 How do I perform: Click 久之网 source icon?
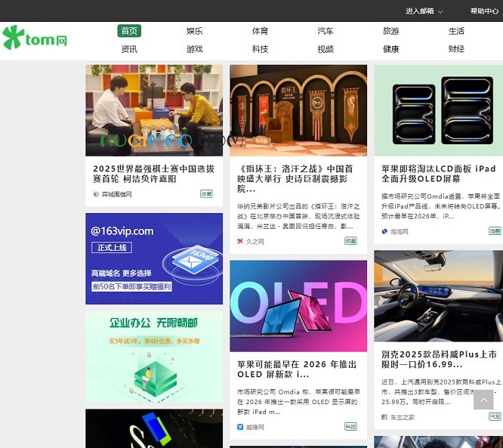(x=240, y=241)
